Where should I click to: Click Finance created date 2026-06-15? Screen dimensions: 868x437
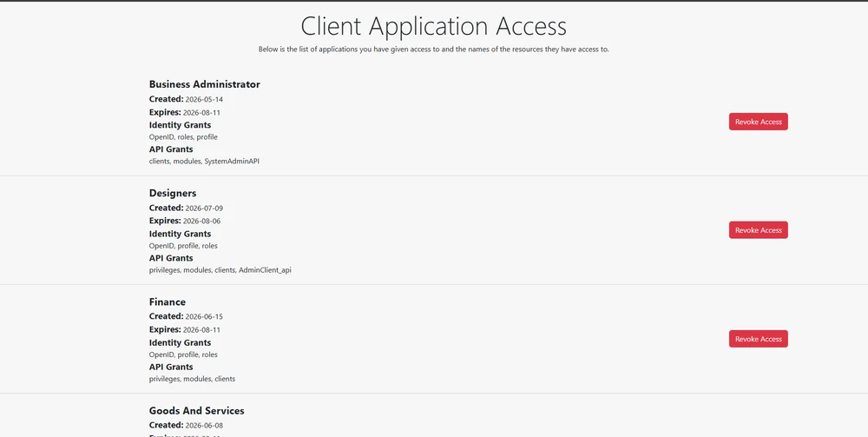(204, 317)
